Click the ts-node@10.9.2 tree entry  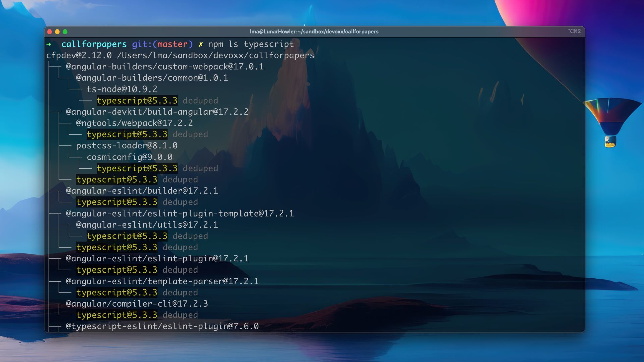coord(122,89)
